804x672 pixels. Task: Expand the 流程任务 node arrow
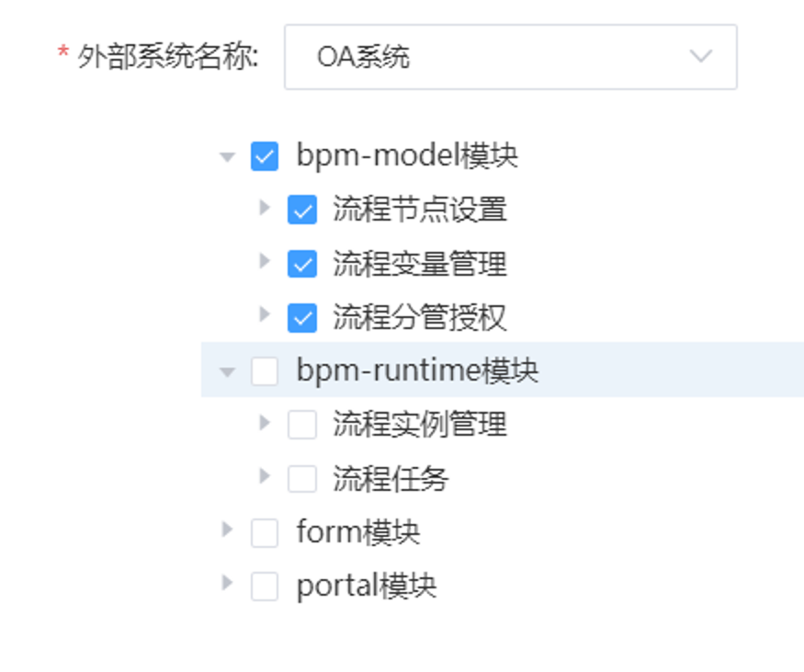(x=265, y=477)
